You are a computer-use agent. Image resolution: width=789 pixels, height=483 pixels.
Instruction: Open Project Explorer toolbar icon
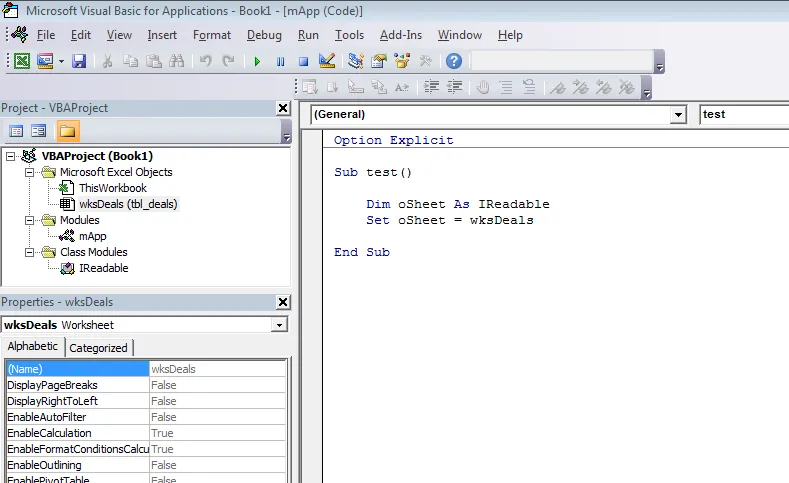pos(356,61)
